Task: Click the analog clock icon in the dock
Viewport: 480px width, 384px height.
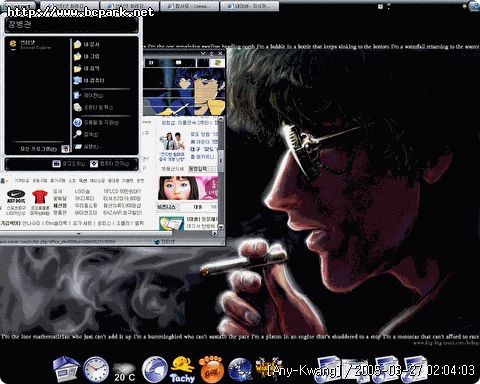Action: [96, 369]
